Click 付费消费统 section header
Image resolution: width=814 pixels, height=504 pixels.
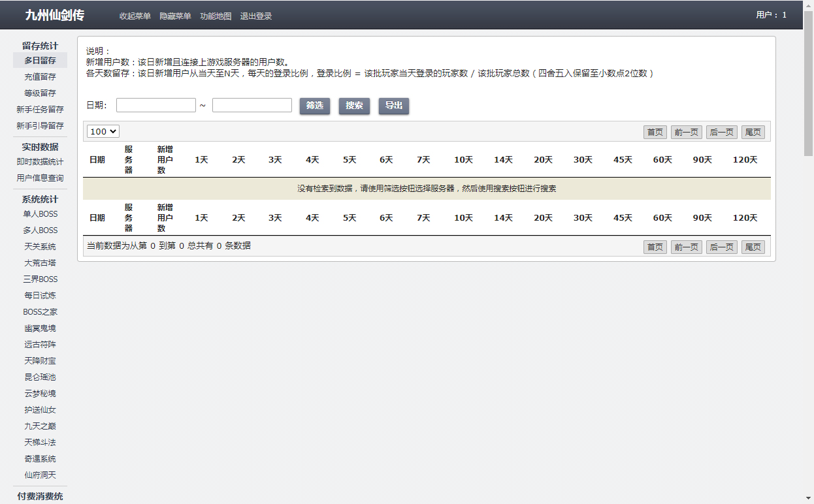pyautogui.click(x=40, y=496)
